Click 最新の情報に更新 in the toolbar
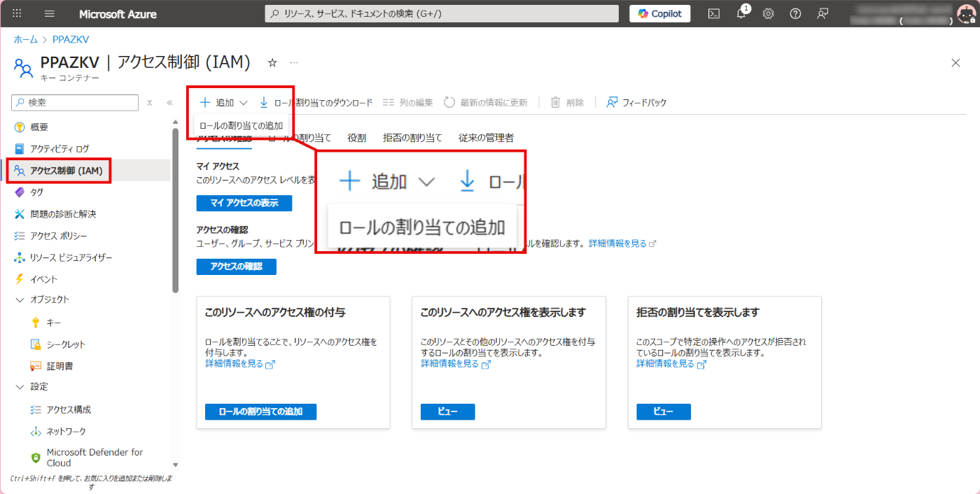The width and height of the screenshot is (980, 494). pos(486,102)
